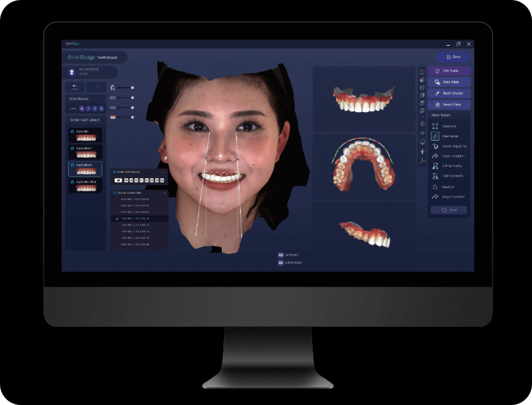Image resolution: width=532 pixels, height=405 pixels.
Task: Click the flat square front view icon
Action: point(422,72)
